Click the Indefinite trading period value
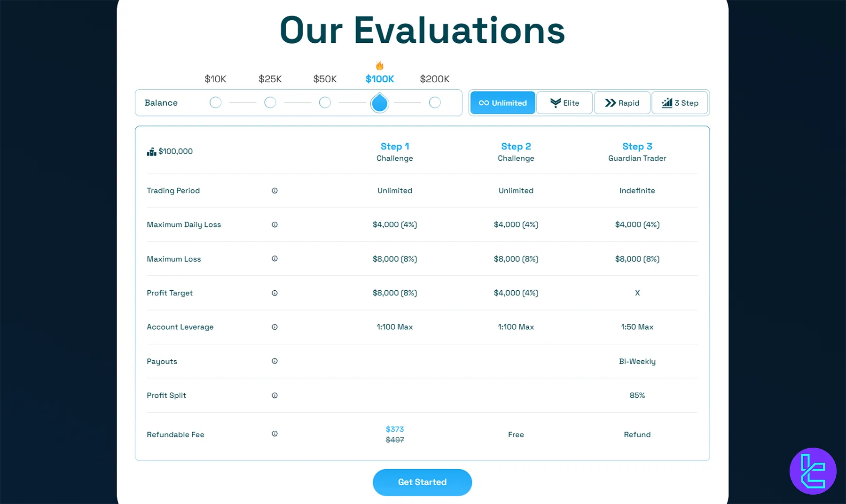 [637, 191]
